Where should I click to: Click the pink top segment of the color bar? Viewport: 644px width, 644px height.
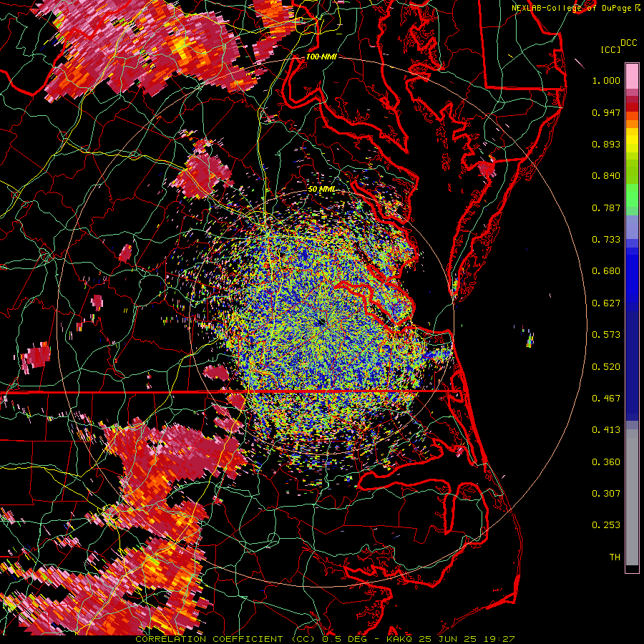[x=632, y=77]
